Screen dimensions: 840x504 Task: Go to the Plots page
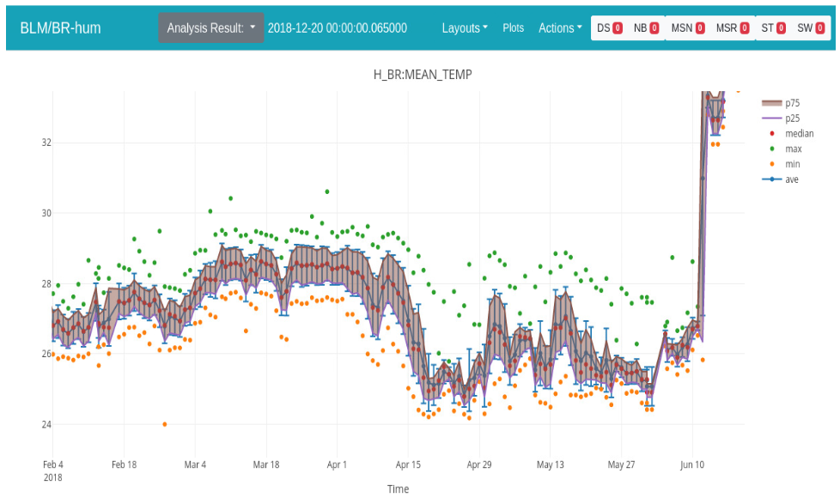coord(514,27)
